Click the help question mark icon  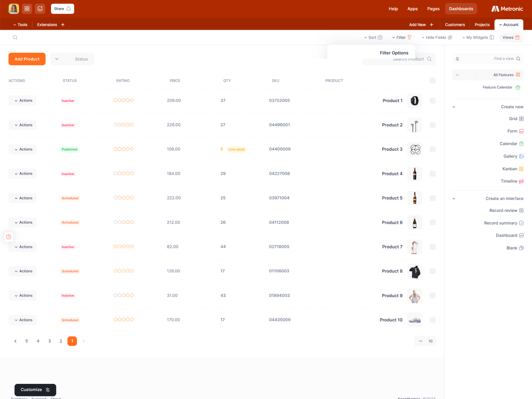(8, 237)
